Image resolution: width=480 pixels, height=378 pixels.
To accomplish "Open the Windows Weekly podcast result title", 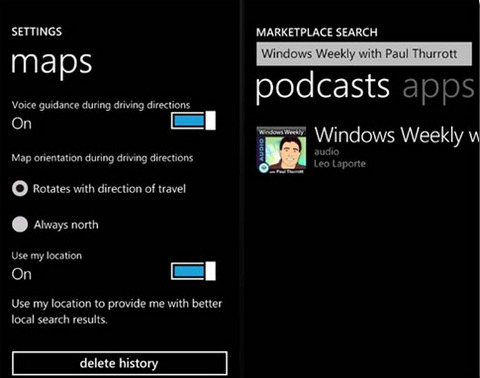I will click(397, 135).
